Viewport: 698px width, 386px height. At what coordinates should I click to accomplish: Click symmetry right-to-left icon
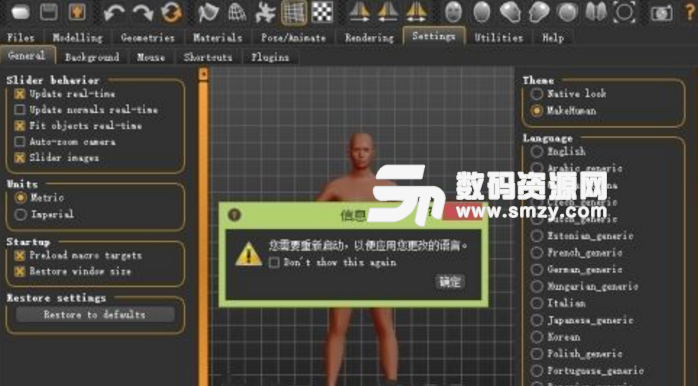click(x=360, y=12)
